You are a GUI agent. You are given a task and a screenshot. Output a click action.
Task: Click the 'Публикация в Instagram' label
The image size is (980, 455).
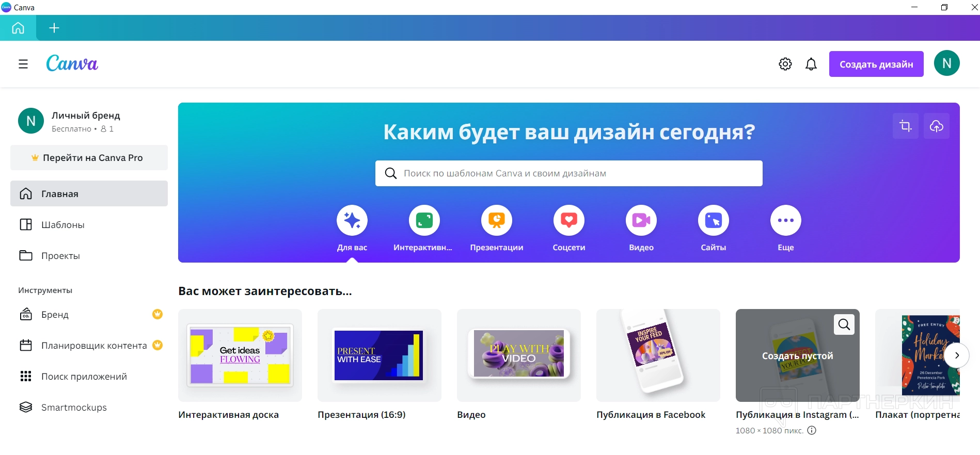797,415
